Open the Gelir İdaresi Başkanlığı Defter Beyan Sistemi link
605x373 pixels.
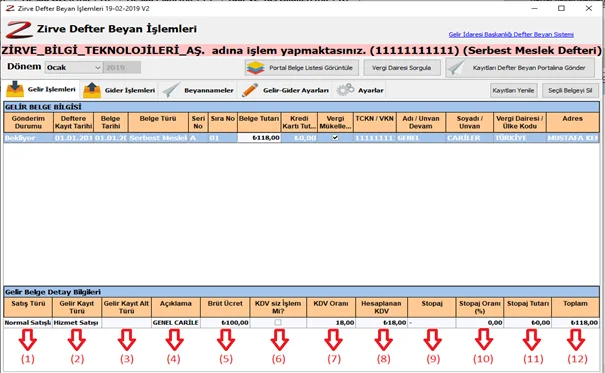[511, 34]
